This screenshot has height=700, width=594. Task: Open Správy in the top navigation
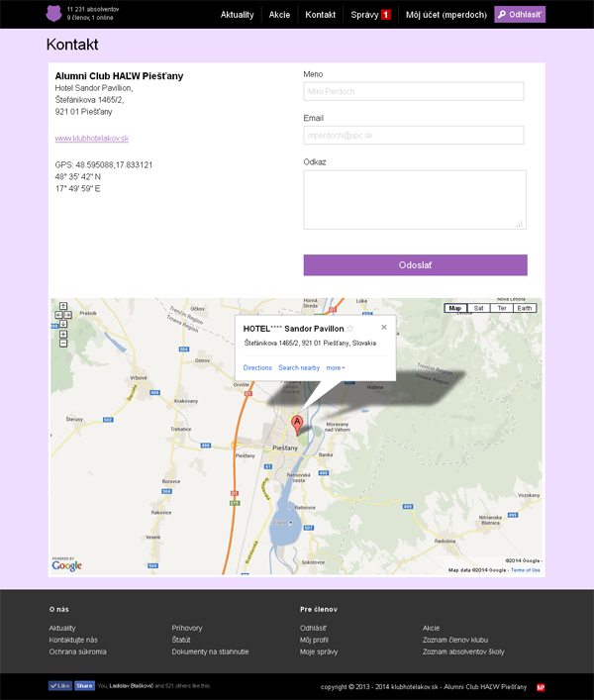[364, 15]
